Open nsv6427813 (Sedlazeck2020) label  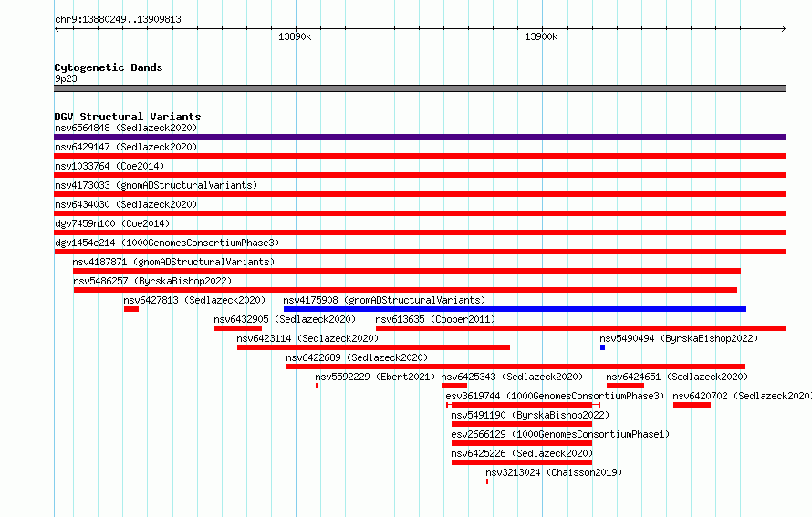point(194,300)
